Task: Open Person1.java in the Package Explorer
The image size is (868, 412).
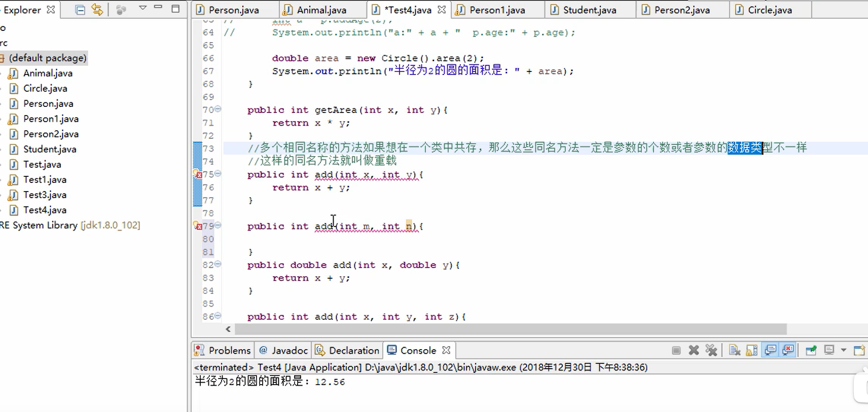Action: pyautogui.click(x=51, y=119)
